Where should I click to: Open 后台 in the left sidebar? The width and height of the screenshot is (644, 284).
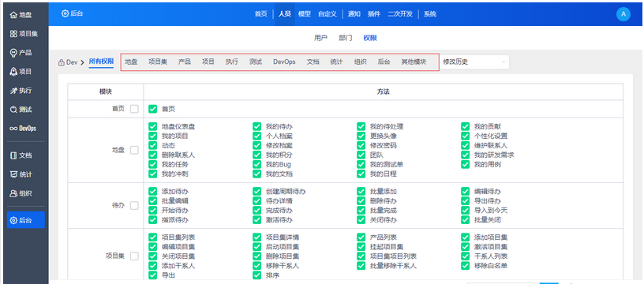tap(26, 220)
